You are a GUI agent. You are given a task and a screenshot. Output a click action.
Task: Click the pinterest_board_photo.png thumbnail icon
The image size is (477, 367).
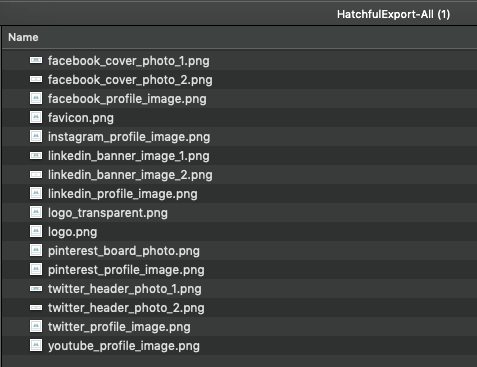coord(36,250)
